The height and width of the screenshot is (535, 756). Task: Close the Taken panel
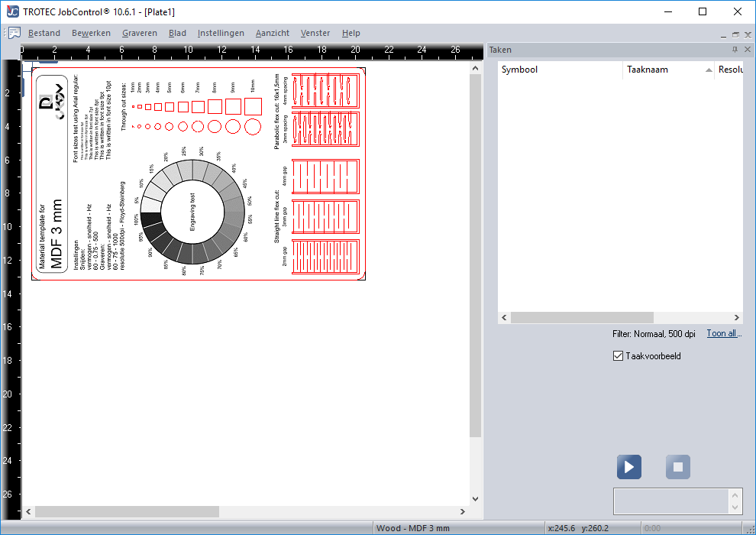[x=748, y=49]
